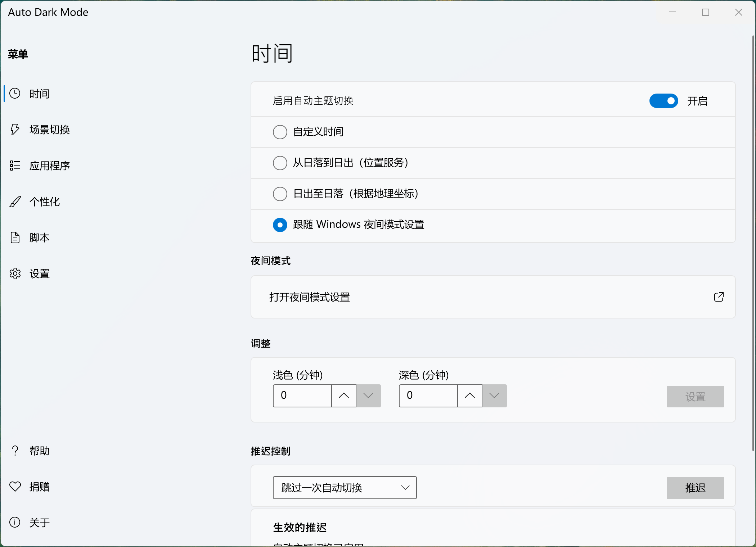Open 应用程序 via its list icon

[15, 166]
